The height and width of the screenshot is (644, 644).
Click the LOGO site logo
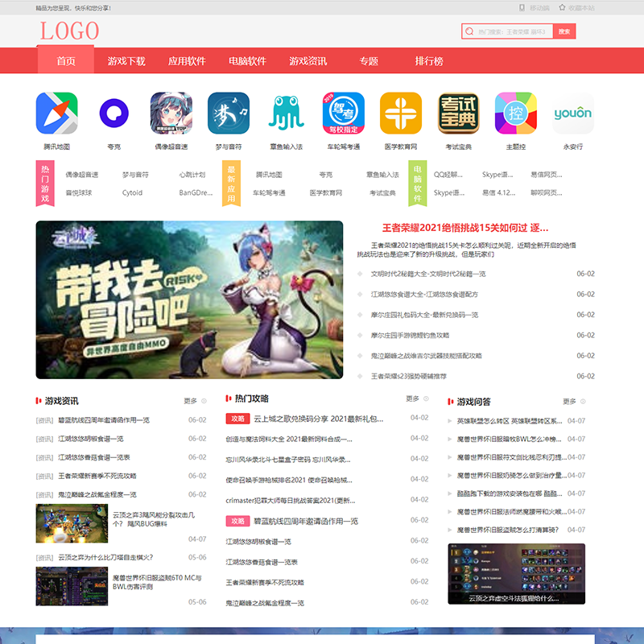pos(69,31)
